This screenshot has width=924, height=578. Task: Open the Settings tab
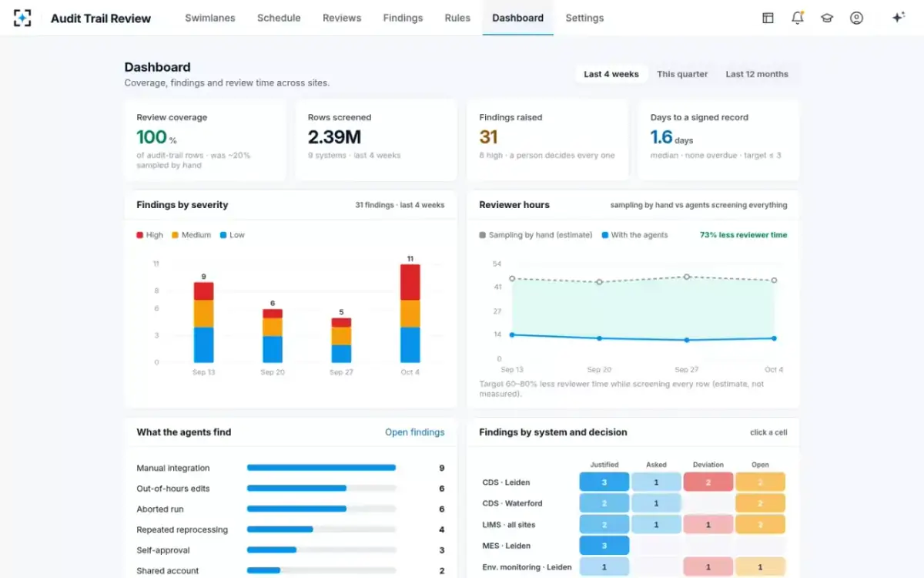point(584,18)
